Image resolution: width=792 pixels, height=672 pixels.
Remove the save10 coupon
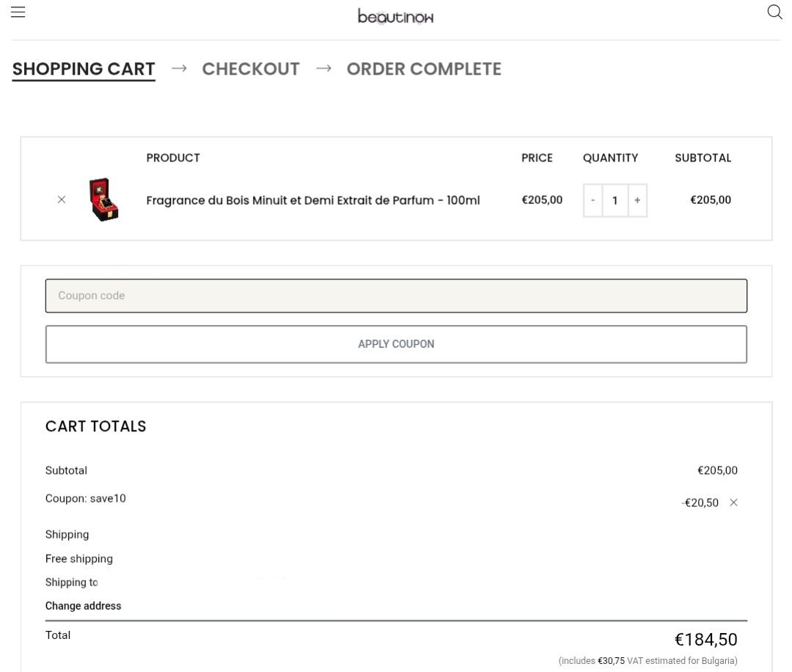pyautogui.click(x=733, y=503)
